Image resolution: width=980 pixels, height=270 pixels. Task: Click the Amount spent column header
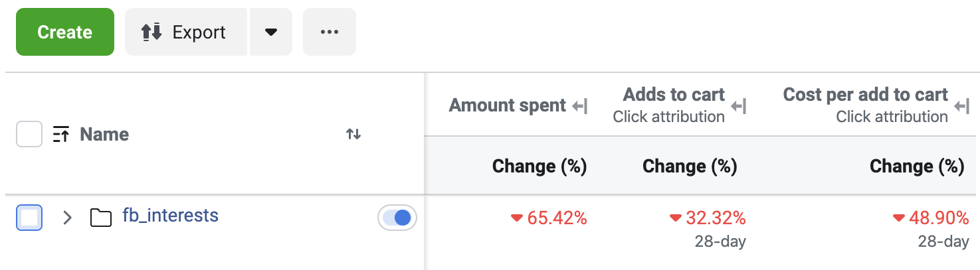(x=507, y=105)
